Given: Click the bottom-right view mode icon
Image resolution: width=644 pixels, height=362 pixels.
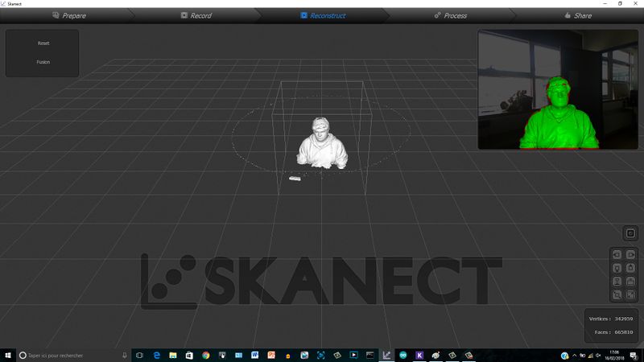Looking at the screenshot, I should pyautogui.click(x=631, y=295).
